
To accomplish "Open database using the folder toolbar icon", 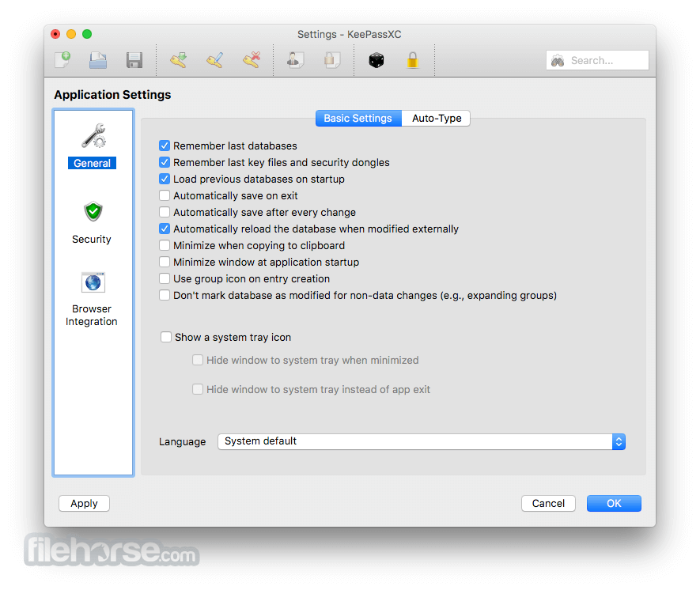I will [x=98, y=60].
